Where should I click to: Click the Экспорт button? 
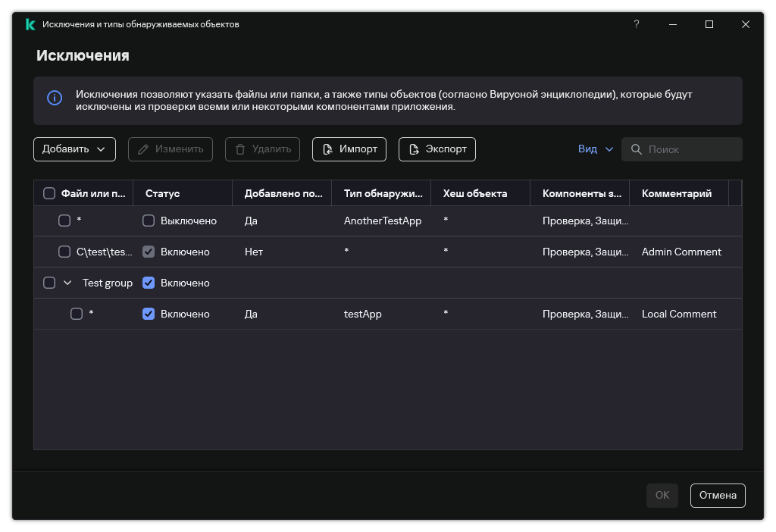pyautogui.click(x=437, y=149)
